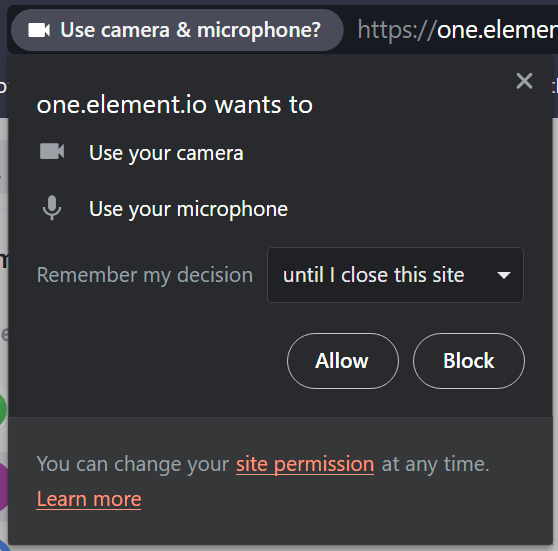Click the 'at any time.' footer text
This screenshot has height=551, width=558.
436,464
